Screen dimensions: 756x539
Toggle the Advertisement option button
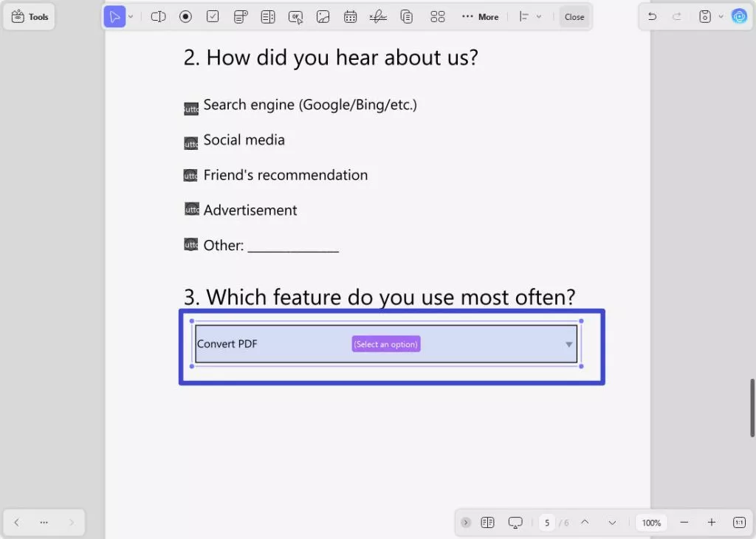(x=192, y=209)
